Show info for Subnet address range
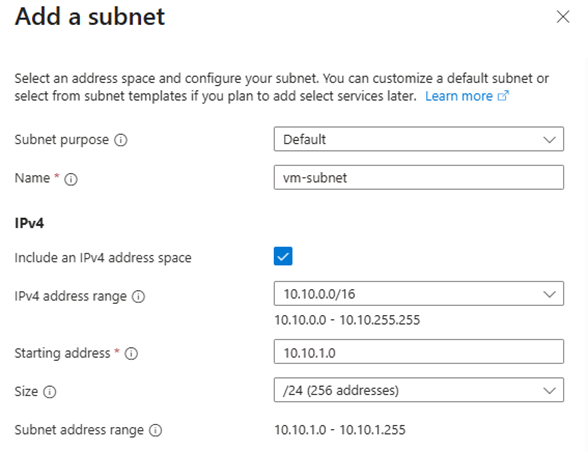Screen dimensions: 588x452 [156, 430]
